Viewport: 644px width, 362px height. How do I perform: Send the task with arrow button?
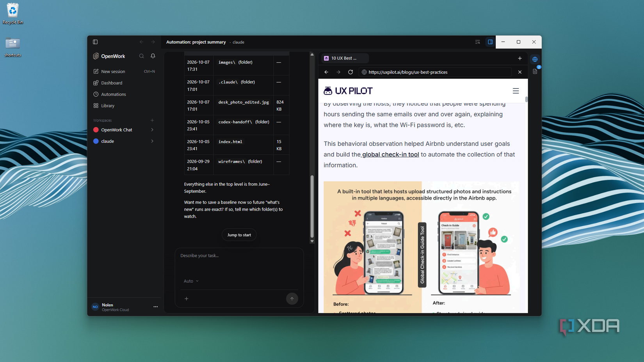pos(292,299)
